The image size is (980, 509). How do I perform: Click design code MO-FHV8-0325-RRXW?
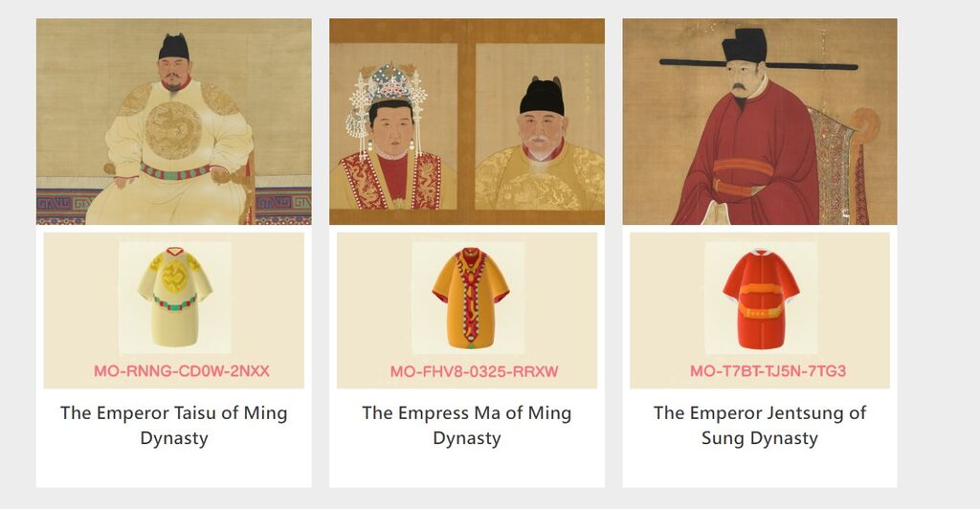pos(474,371)
